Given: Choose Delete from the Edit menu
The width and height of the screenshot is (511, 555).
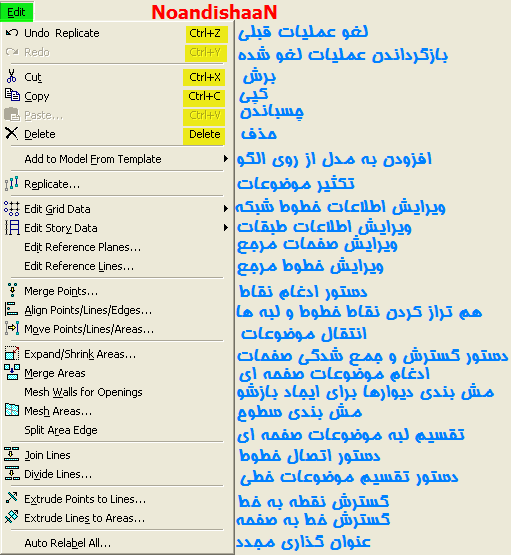Looking at the screenshot, I should coord(40,134).
